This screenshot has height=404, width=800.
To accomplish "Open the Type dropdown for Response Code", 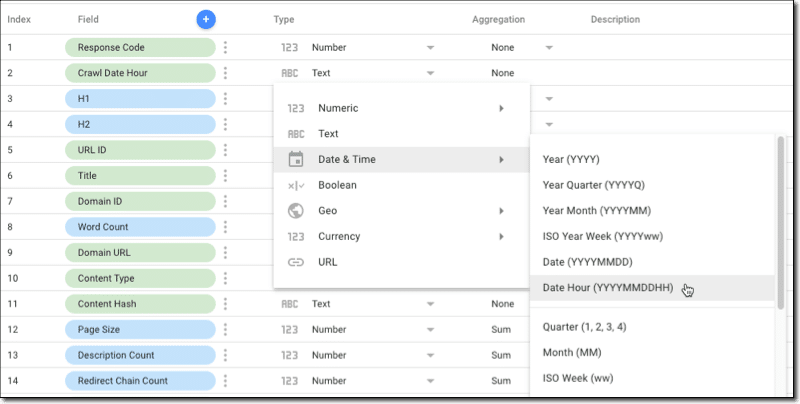I will coord(430,47).
